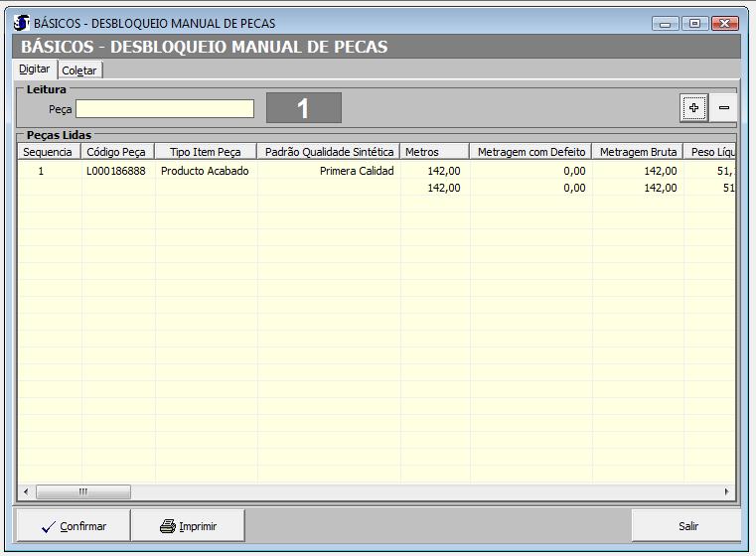Click Padrão Qualidade Sintética column header

[329, 152]
